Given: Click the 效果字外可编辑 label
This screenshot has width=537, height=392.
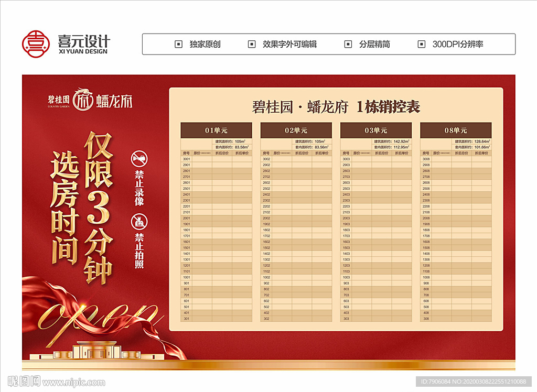Looking at the screenshot, I should pos(289,44).
